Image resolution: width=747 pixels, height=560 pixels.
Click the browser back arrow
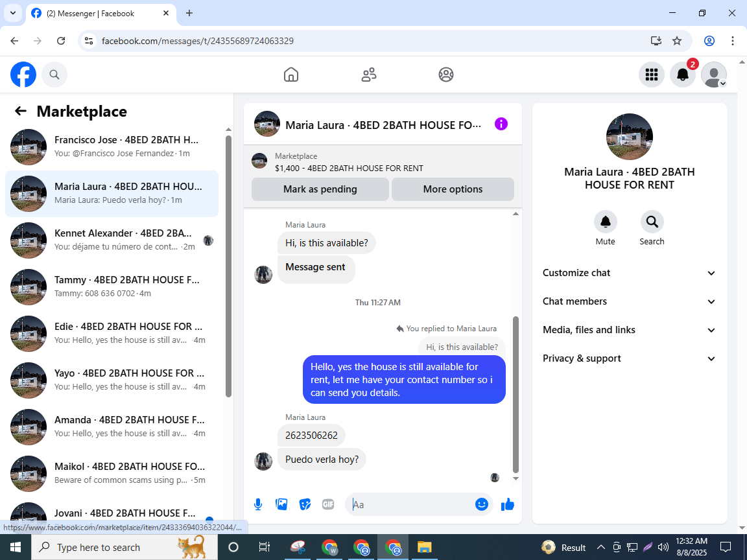pyautogui.click(x=15, y=41)
